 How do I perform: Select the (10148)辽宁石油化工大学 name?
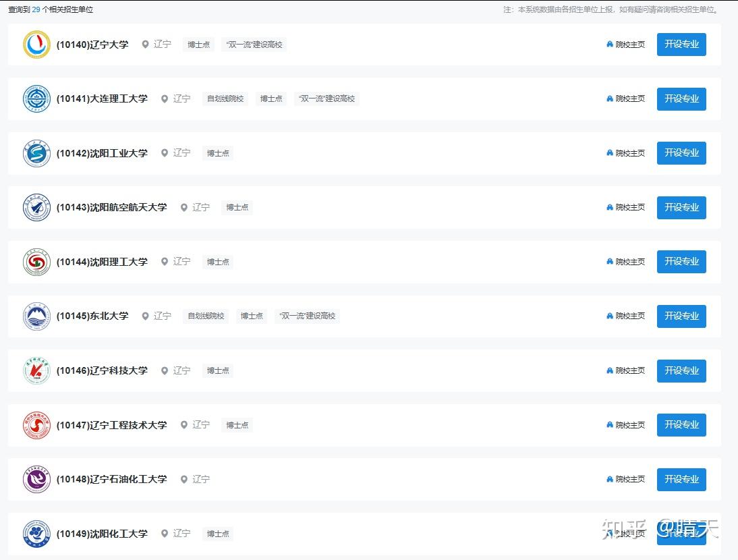pyautogui.click(x=111, y=480)
